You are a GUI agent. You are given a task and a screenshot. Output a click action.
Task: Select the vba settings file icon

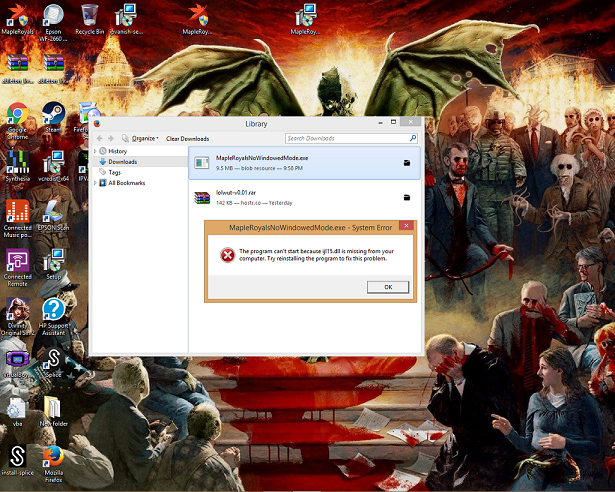17,412
